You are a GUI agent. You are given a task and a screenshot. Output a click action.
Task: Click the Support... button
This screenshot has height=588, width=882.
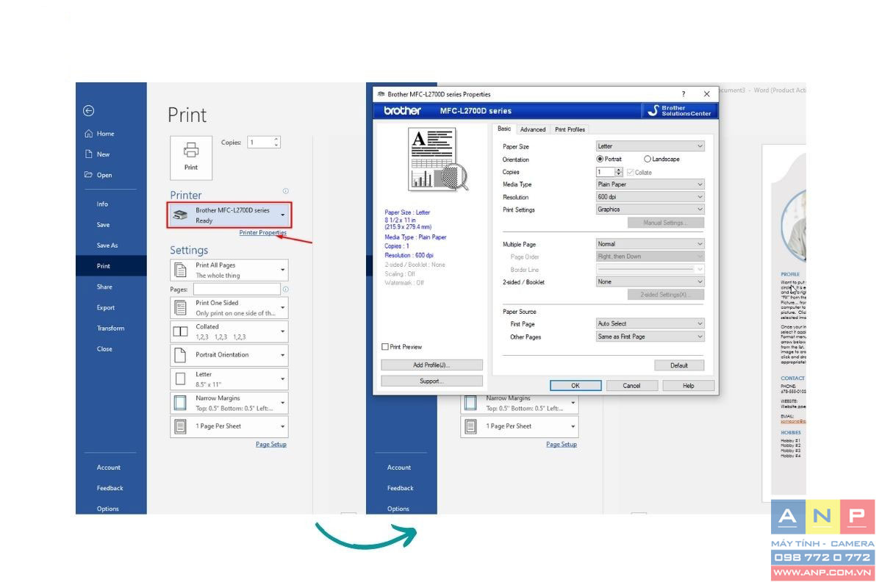tap(431, 381)
